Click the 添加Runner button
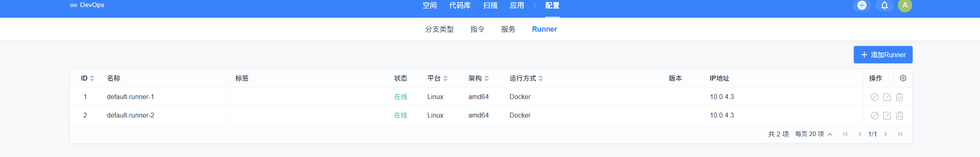 (883, 55)
